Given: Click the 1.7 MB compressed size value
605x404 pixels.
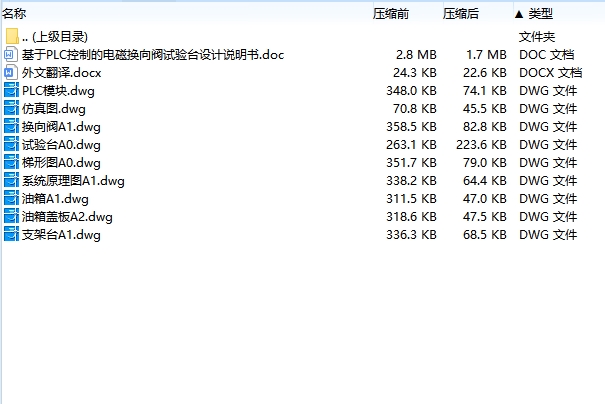Looking at the screenshot, I should tap(486, 55).
